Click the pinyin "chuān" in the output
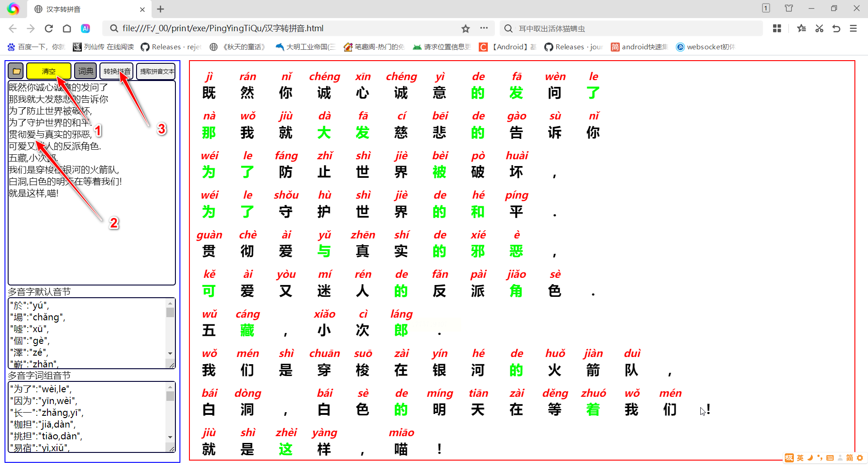The image size is (868, 466). click(325, 353)
